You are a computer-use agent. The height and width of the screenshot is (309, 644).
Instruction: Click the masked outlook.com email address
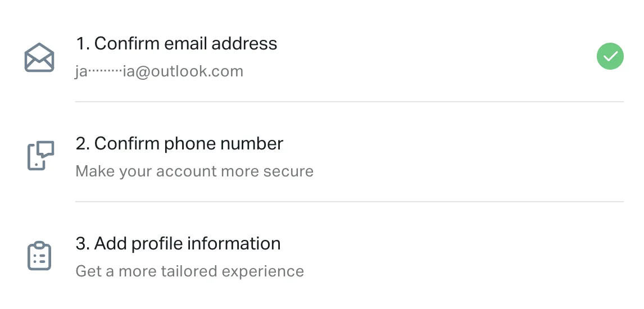159,71
